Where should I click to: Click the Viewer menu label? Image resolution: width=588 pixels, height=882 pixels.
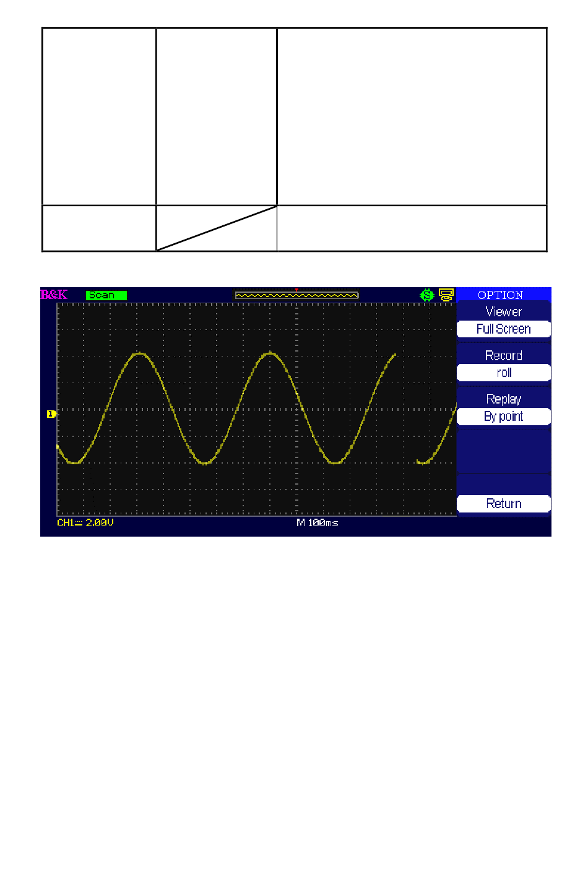pyautogui.click(x=503, y=312)
